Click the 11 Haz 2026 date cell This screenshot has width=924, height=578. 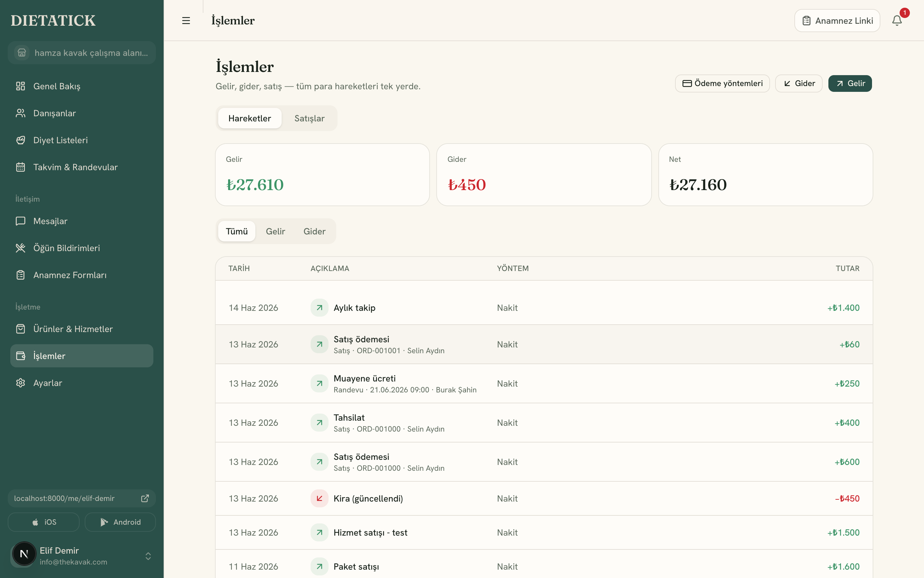pyautogui.click(x=253, y=566)
